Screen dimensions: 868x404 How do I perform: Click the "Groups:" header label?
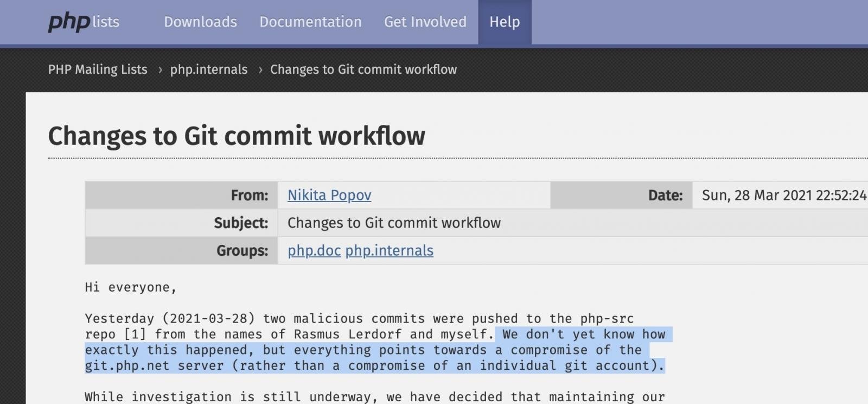[242, 250]
